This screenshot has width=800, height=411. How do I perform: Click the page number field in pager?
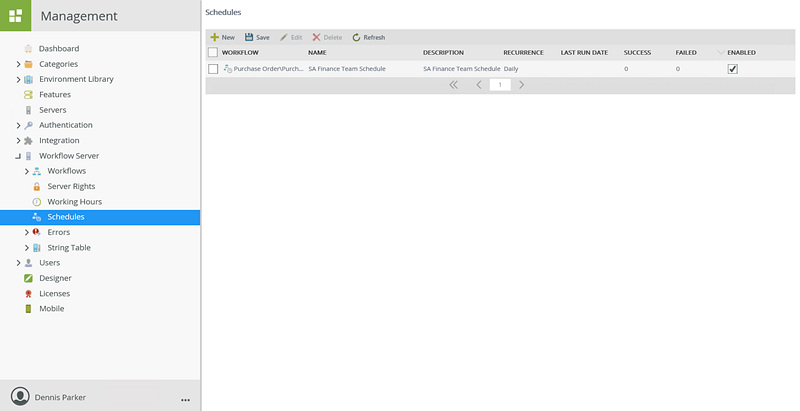click(500, 85)
